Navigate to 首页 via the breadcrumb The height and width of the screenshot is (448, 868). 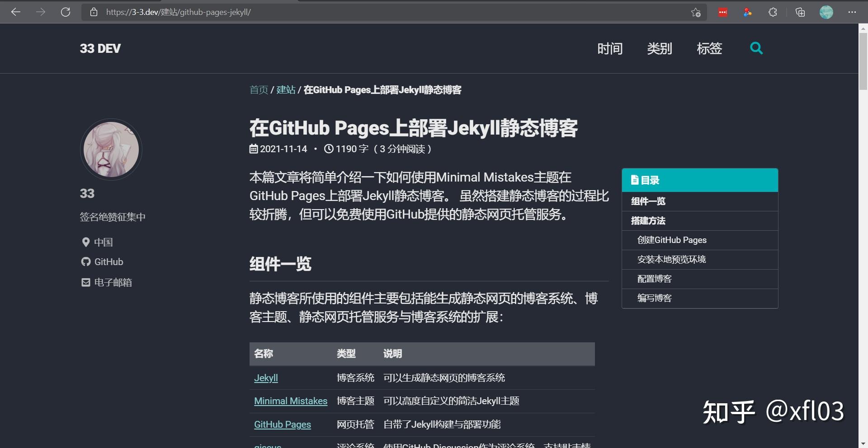pyautogui.click(x=258, y=90)
